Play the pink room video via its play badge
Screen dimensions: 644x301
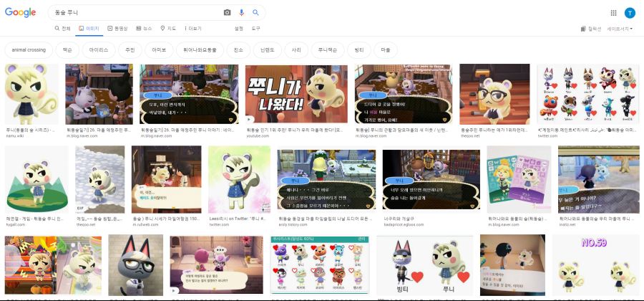(175, 290)
